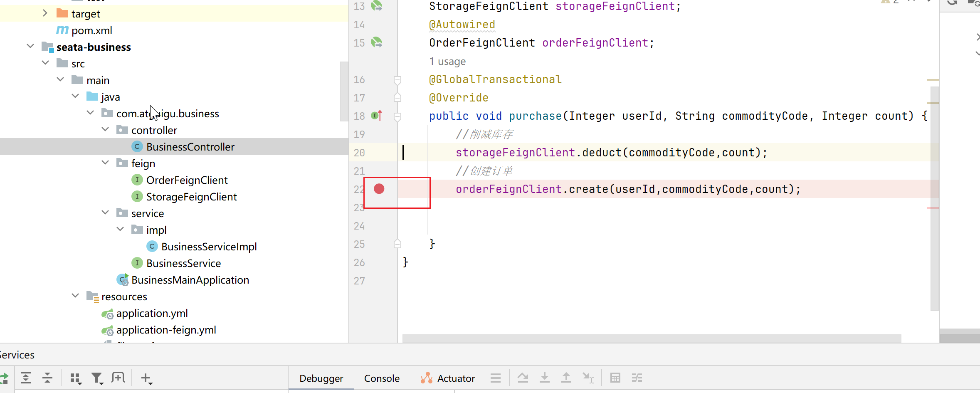Click the Spring config icon of application.yml

pyautogui.click(x=107, y=314)
